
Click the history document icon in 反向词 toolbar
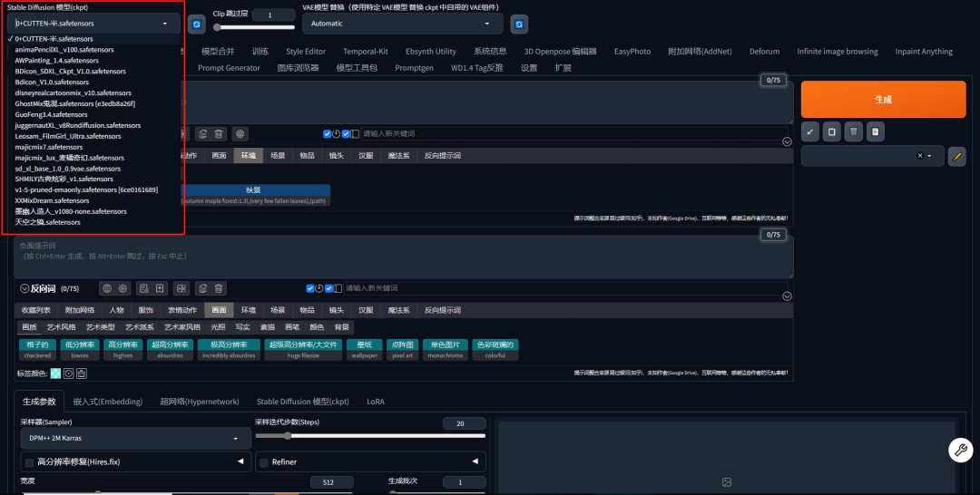pyautogui.click(x=143, y=288)
